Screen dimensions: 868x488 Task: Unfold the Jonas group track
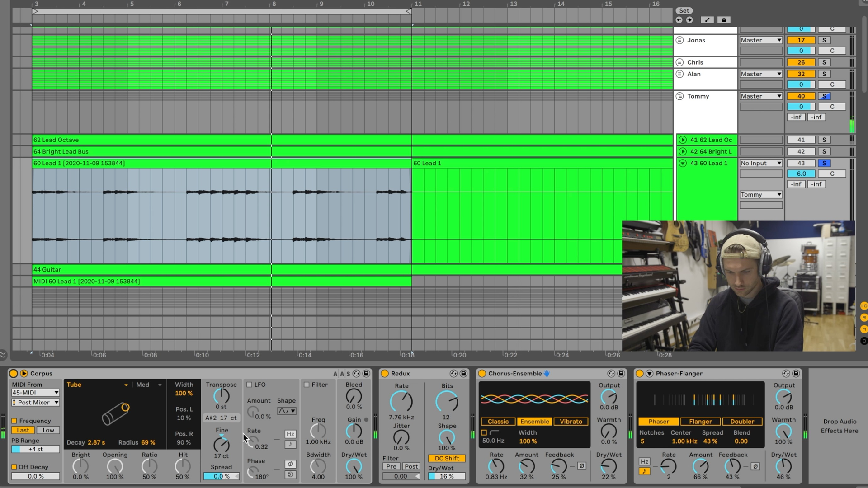pos(679,40)
